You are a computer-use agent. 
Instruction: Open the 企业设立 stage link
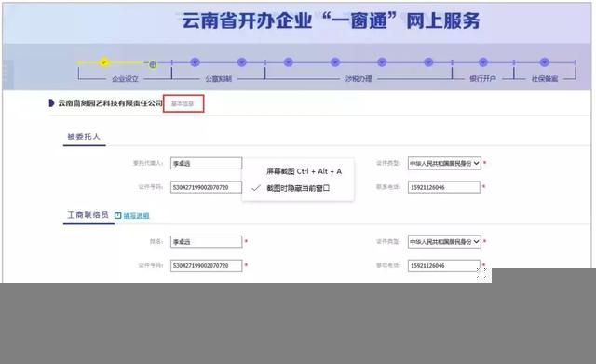pos(125,78)
